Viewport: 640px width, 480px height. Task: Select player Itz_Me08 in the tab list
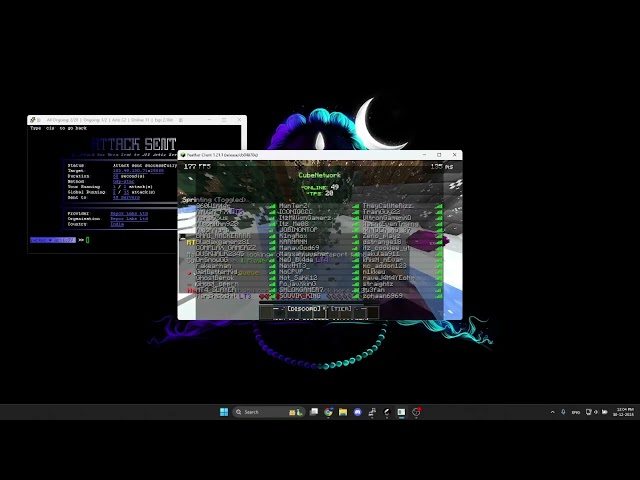point(294,224)
